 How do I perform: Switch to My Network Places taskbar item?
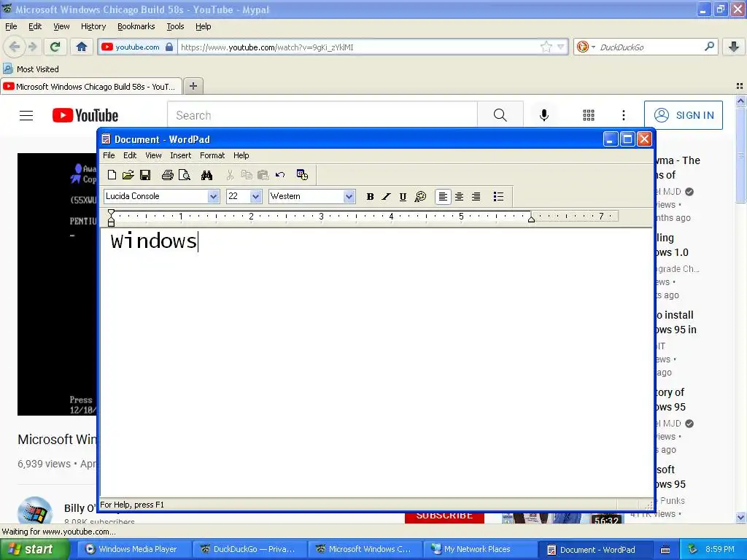[480, 549]
